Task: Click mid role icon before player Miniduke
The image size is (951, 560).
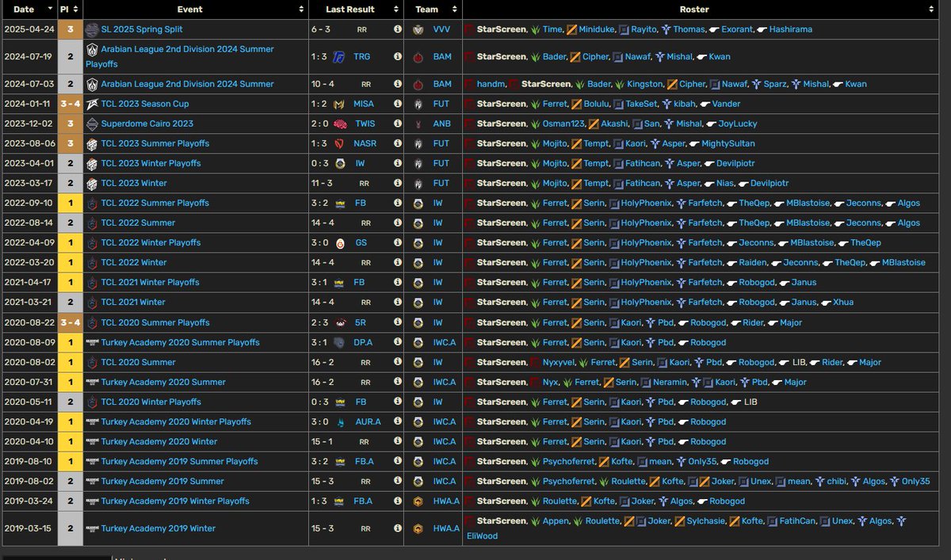Action: tap(571, 29)
